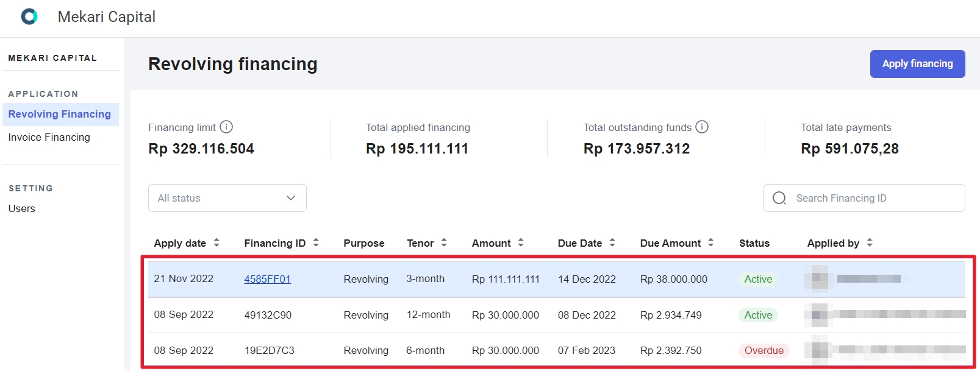Sort by Due Date arrows
This screenshot has height=371, width=980.
tap(612, 242)
